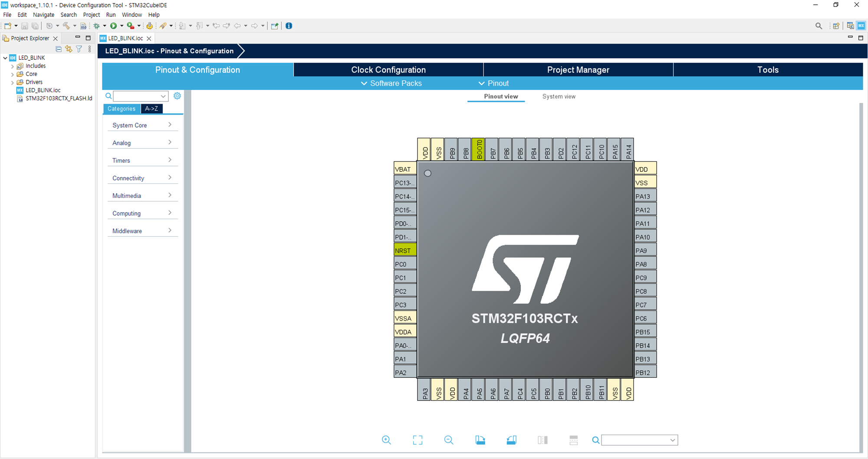
Task: Click the peripheral search input field
Action: click(140, 96)
